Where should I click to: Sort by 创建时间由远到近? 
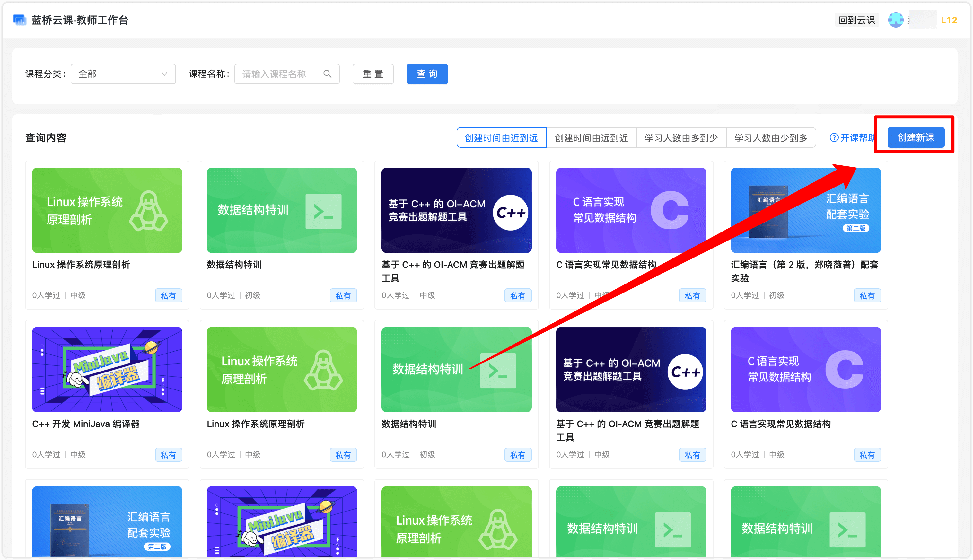[x=591, y=138]
